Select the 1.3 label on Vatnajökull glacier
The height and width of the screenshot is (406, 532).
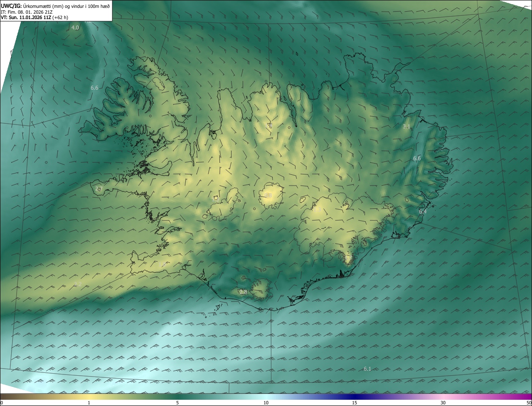pyautogui.click(x=317, y=209)
